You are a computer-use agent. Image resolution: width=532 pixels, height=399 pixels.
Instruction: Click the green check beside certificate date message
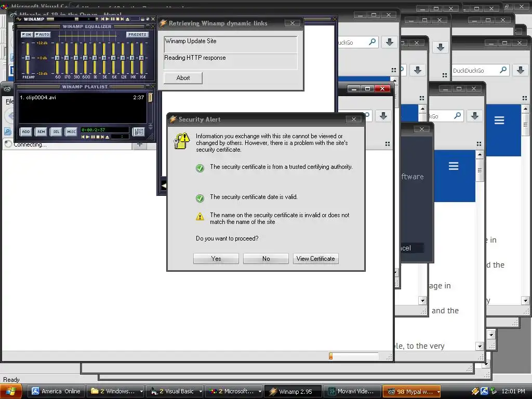200,198
